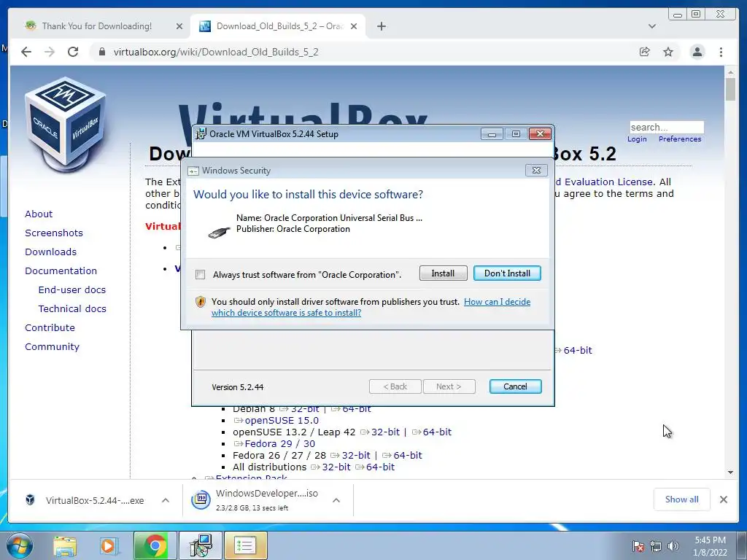Viewport: 747px width, 560px height.
Task: Open Windows Start menu
Action: (19, 545)
